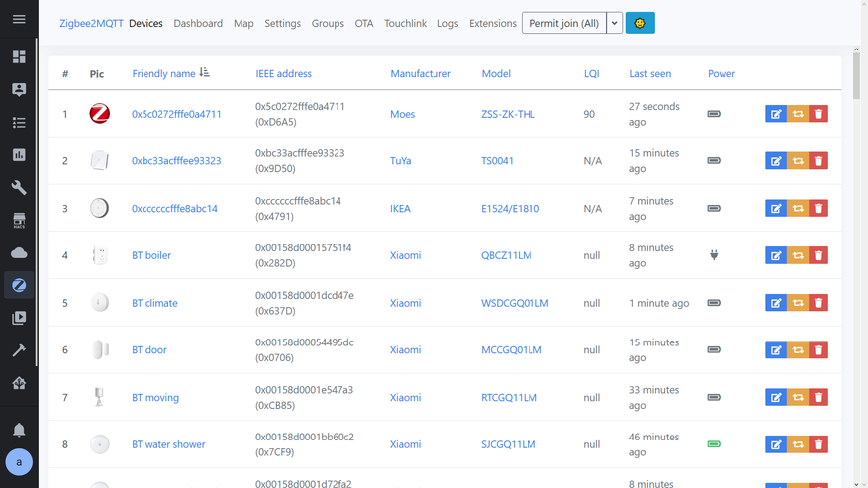Screen dimensions: 868x488
Task: Click the Zigbee2MQTT brand link
Action: coord(91,23)
